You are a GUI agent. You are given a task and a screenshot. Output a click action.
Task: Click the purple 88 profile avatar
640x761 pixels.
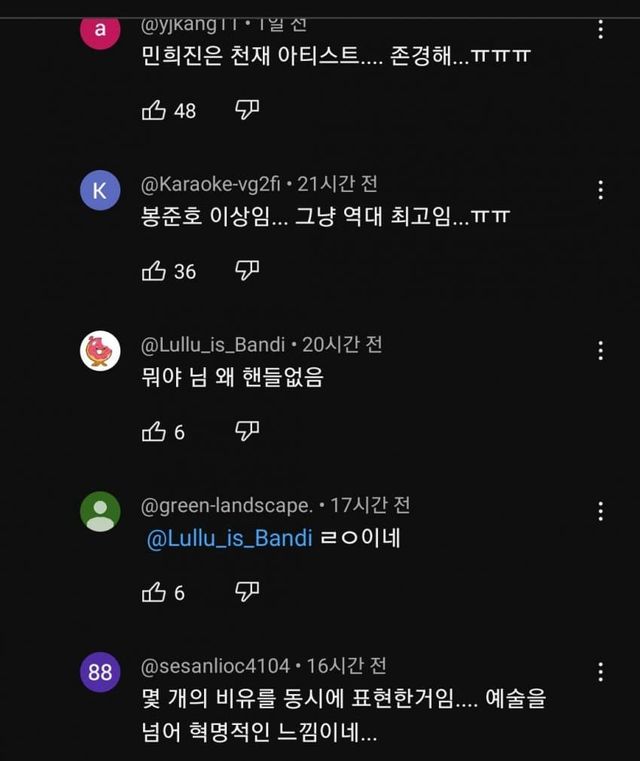(100, 673)
